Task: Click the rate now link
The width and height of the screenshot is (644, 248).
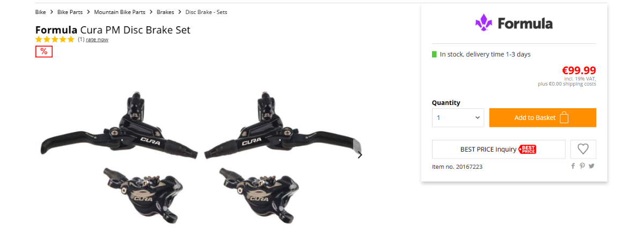Action: coord(97,40)
